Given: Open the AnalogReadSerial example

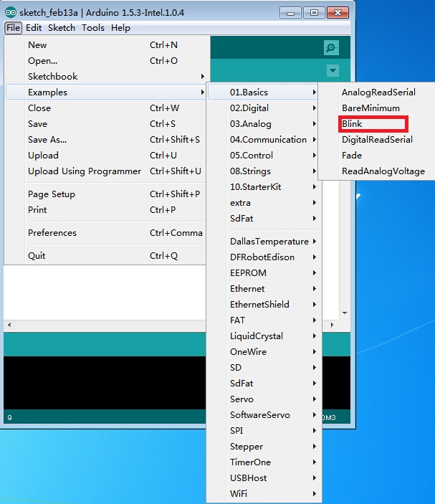Looking at the screenshot, I should (x=378, y=92).
